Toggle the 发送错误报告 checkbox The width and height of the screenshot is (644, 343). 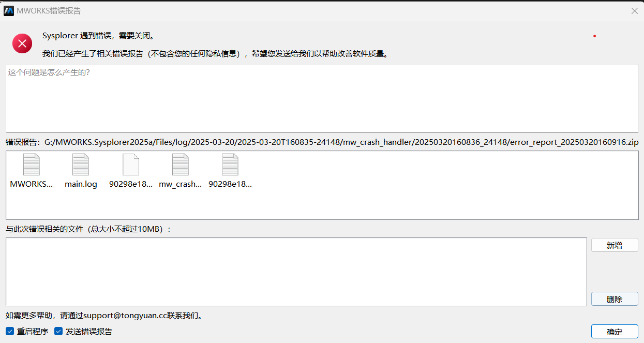pos(58,331)
